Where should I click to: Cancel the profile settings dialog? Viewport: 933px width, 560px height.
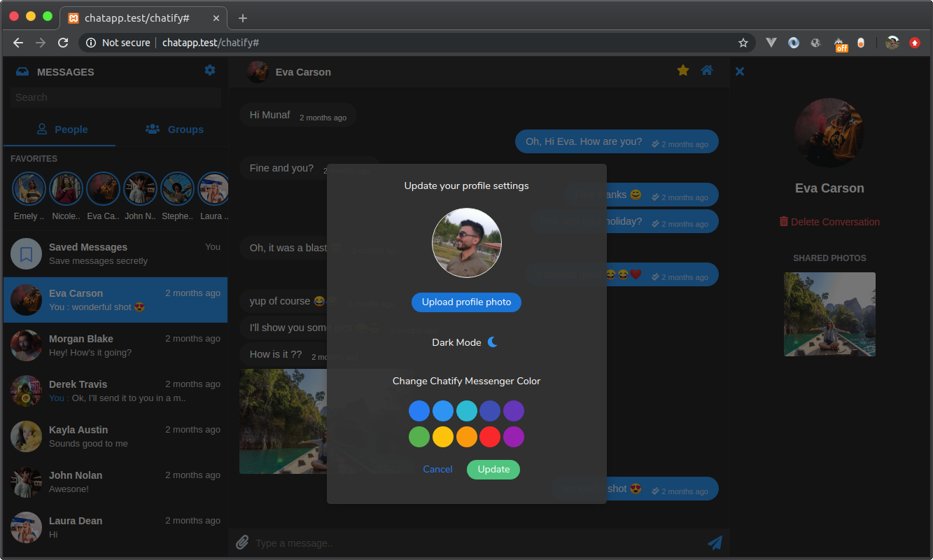click(437, 469)
